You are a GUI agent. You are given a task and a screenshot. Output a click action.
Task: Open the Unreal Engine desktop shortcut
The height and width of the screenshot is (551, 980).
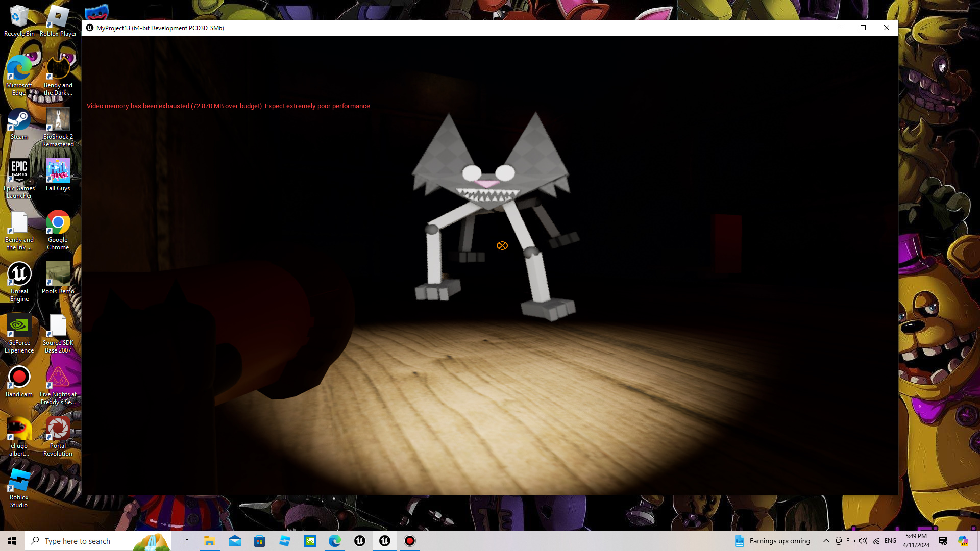19,274
